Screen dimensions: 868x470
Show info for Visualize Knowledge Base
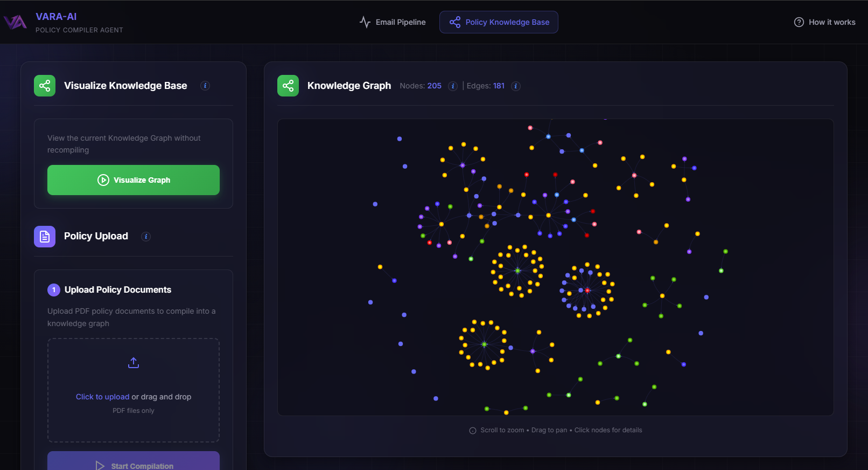[205, 86]
